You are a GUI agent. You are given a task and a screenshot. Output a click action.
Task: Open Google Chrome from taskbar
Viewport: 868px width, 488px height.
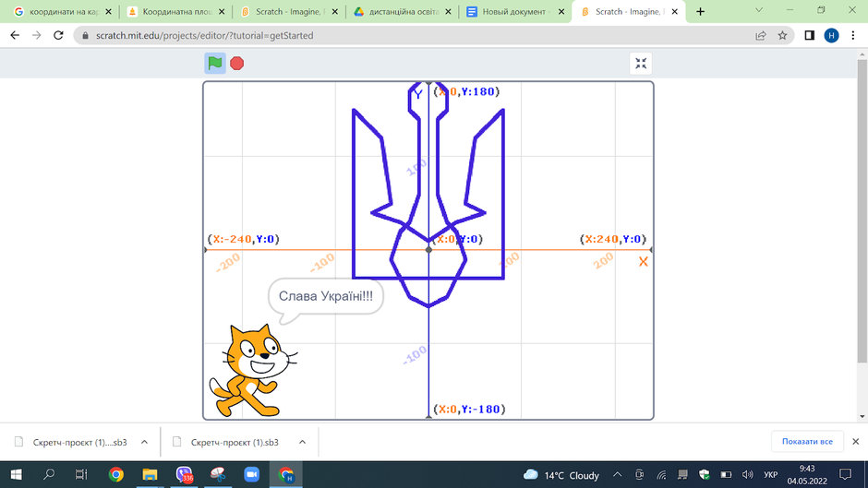(x=116, y=475)
